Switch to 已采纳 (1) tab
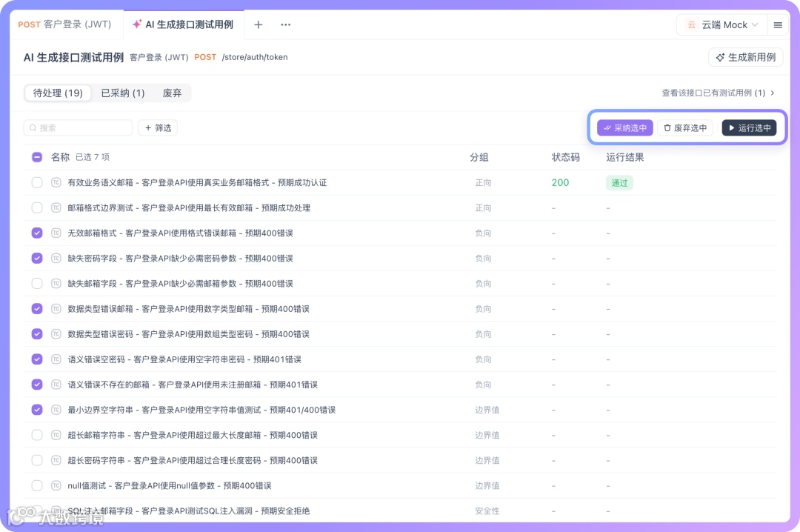Screen dimensions: 800x532 [122, 93]
